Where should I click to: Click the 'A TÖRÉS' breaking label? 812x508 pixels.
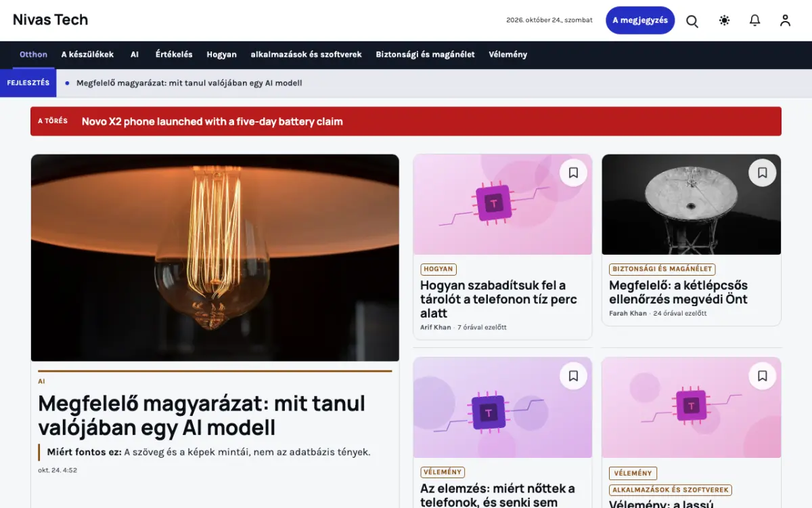pos(53,121)
